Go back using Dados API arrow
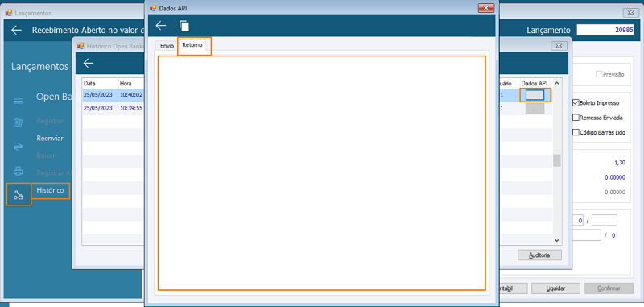This screenshot has width=644, height=307. [160, 26]
